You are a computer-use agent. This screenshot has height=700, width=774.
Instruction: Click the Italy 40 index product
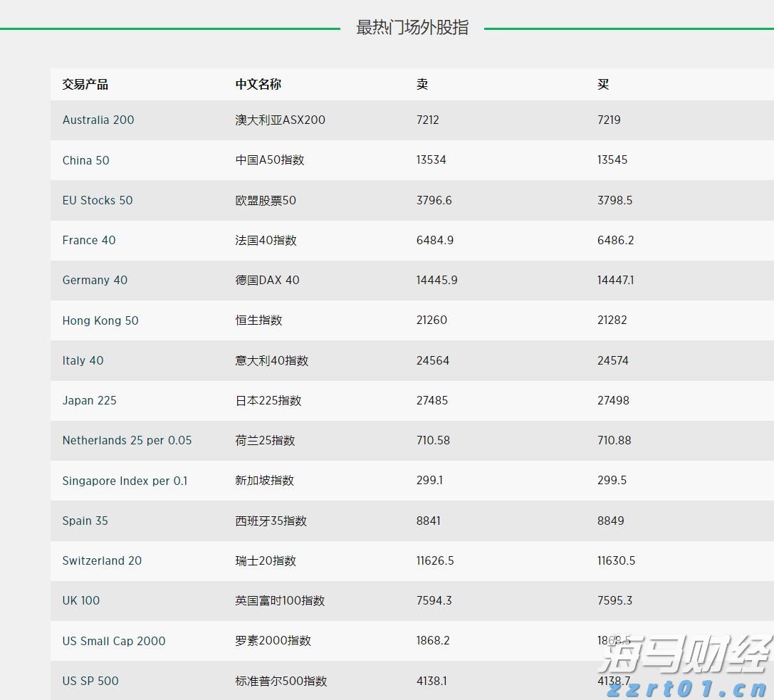(x=83, y=360)
